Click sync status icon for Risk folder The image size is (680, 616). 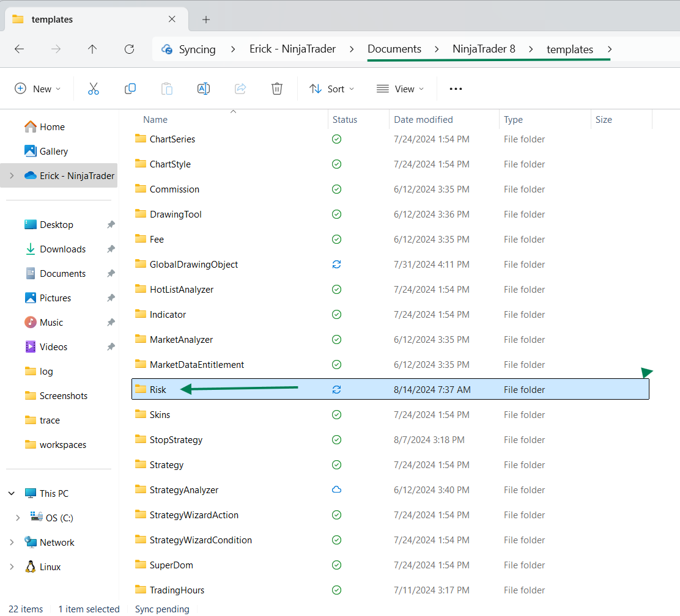[x=336, y=390]
